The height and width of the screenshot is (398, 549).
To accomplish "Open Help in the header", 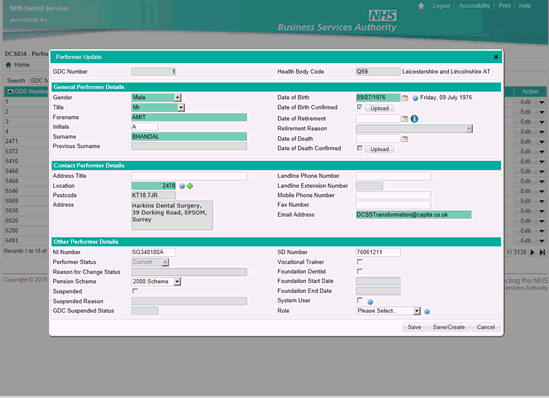I will 525,6.
